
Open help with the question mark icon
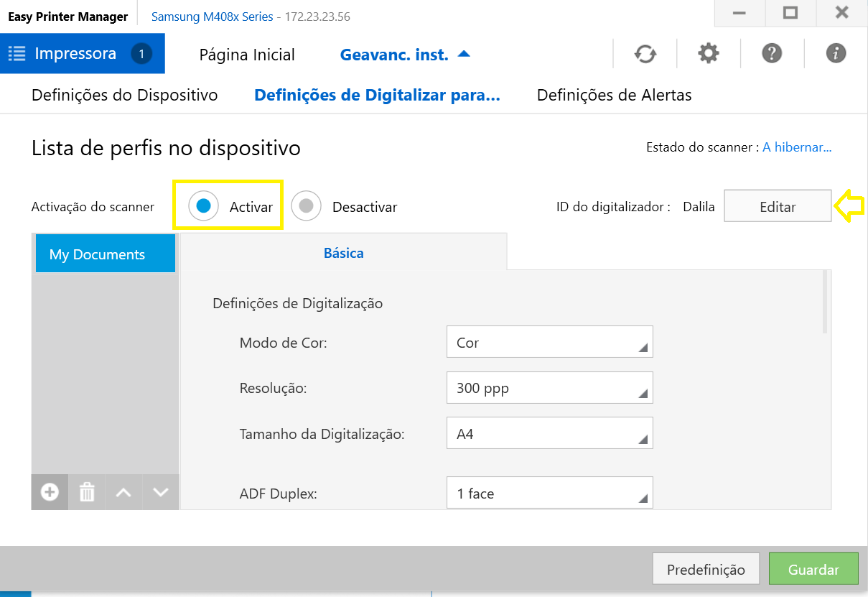[x=772, y=54]
